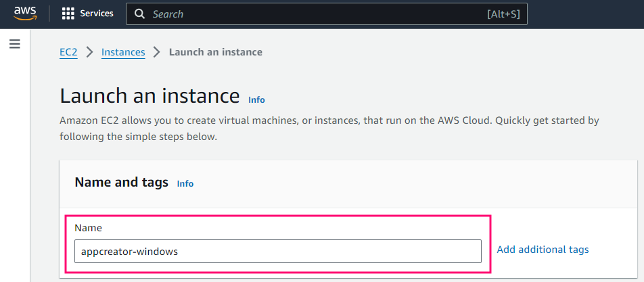Open Info beside 'Launch an instance' heading
The width and height of the screenshot is (644, 282).
click(x=256, y=99)
